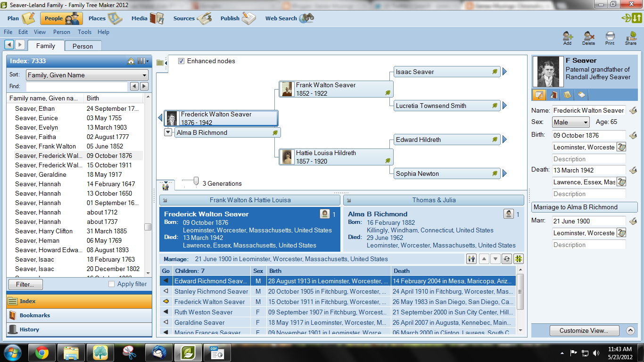Switch to the Family tab
The image size is (644, 362).
(x=46, y=46)
